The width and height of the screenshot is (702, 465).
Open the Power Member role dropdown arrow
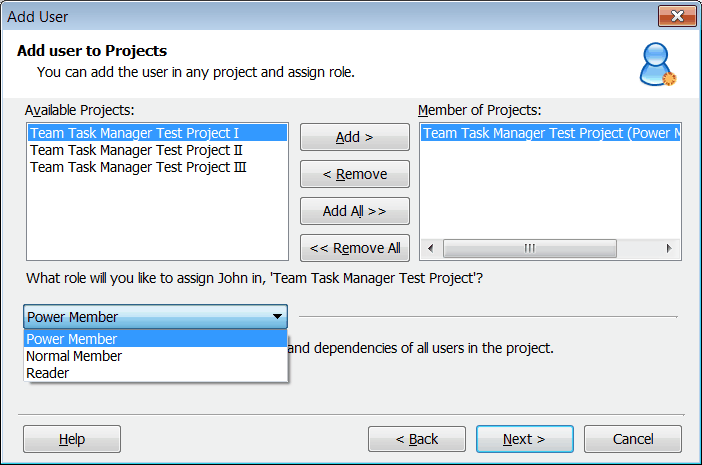tap(276, 317)
